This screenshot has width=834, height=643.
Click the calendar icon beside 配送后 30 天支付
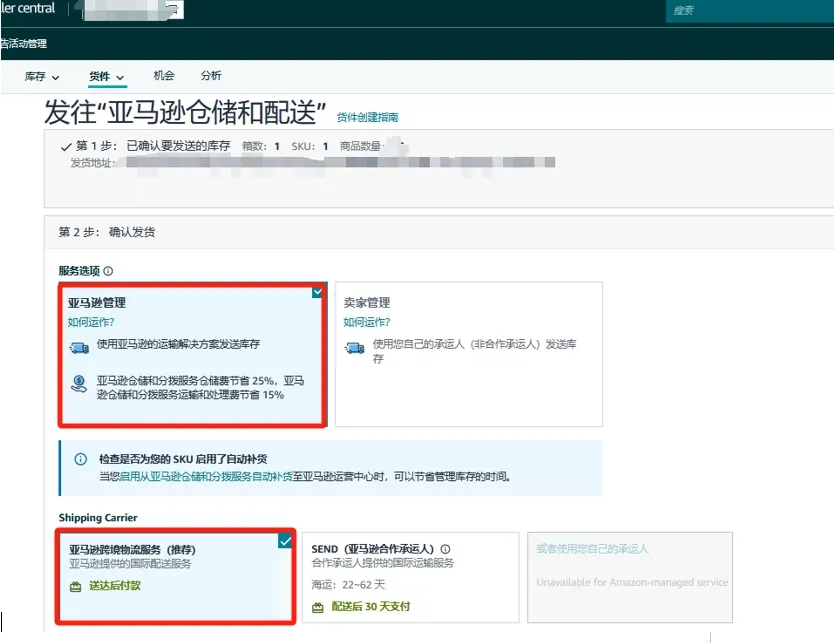pos(319,607)
